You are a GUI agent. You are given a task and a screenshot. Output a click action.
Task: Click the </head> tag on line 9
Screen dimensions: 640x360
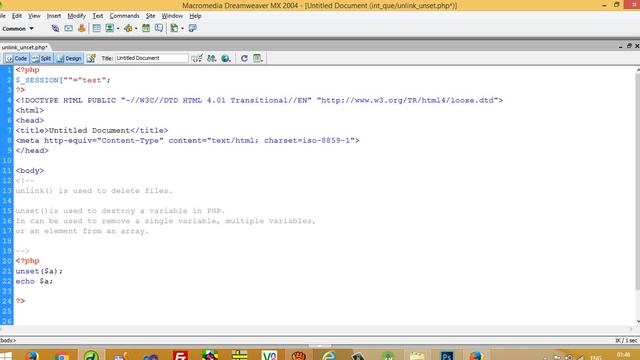coord(32,151)
